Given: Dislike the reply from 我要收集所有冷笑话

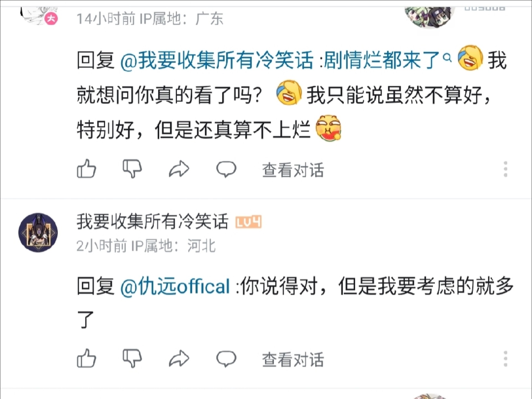Looking at the screenshot, I should [x=132, y=358].
